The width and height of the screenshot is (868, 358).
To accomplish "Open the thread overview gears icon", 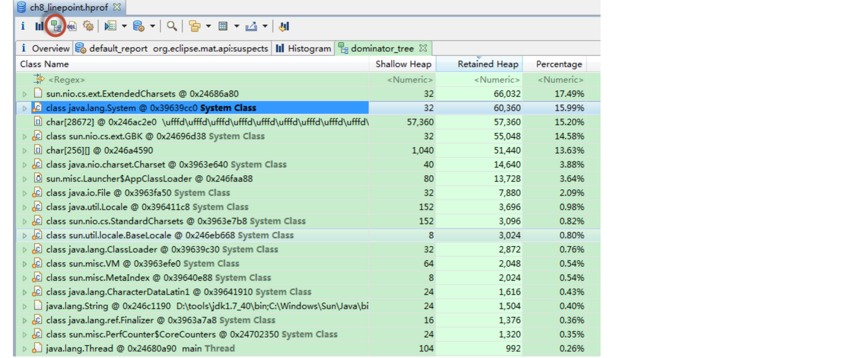I will (88, 26).
